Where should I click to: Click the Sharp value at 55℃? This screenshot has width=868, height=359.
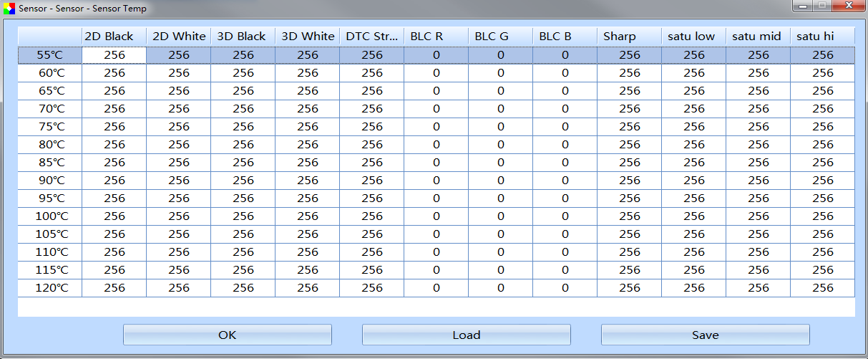[630, 55]
